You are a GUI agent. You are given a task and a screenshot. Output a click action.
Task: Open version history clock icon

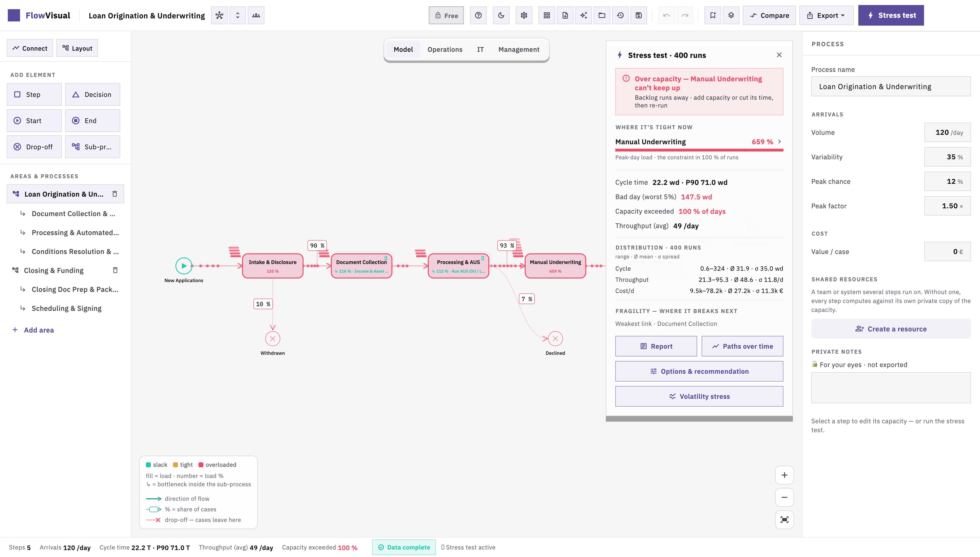620,15
